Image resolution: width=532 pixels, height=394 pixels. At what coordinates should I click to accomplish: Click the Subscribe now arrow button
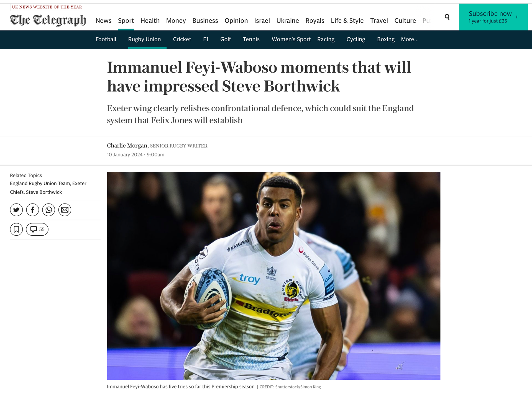[x=493, y=17]
